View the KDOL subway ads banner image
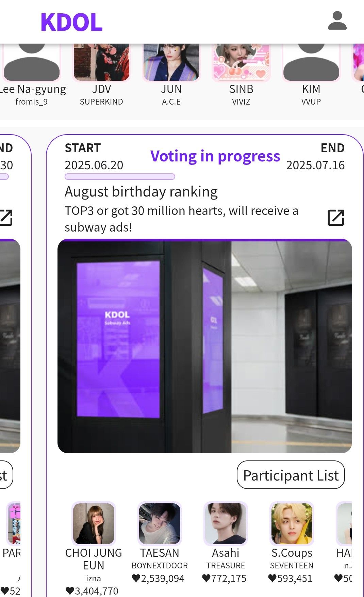 tap(205, 346)
